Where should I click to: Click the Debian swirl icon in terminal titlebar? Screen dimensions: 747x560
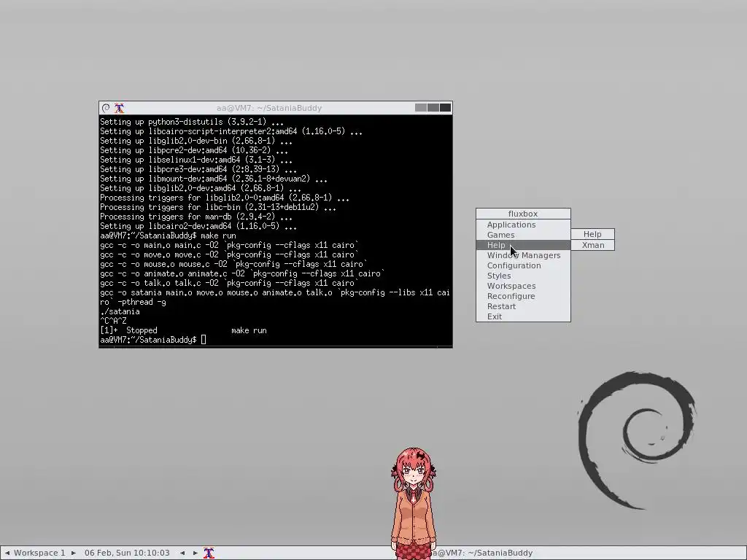point(106,108)
